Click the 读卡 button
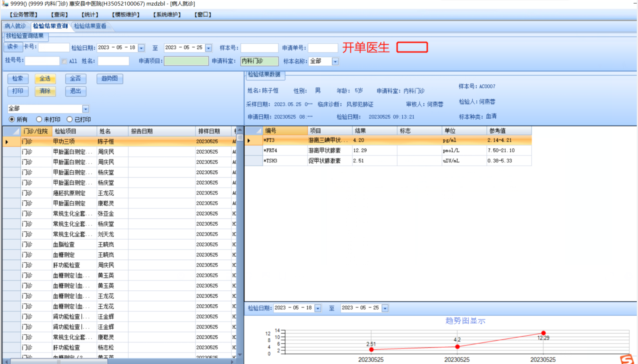The height and width of the screenshot is (364, 638). coord(13,47)
